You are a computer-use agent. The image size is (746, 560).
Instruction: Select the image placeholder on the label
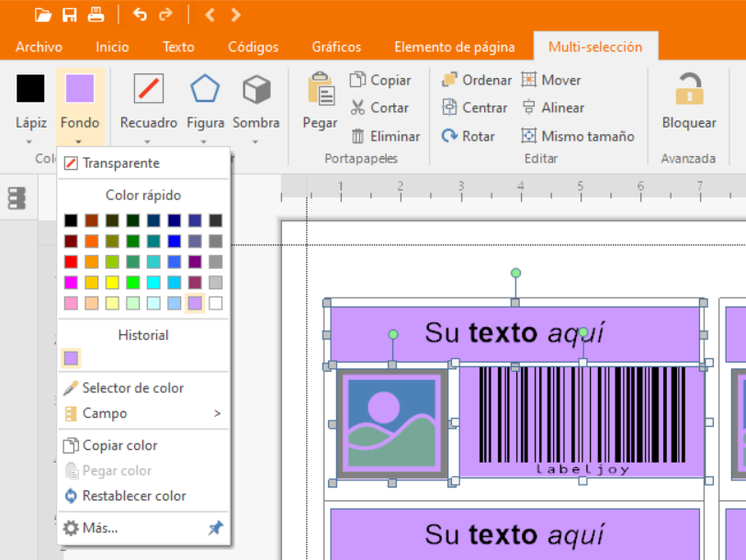(392, 423)
